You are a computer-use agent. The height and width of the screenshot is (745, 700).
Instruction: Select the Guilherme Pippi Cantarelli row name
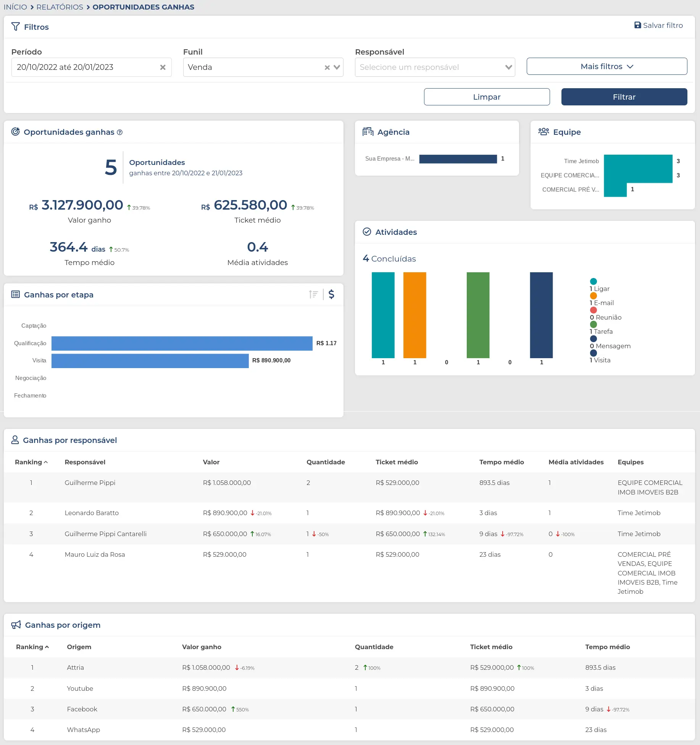[x=105, y=534]
